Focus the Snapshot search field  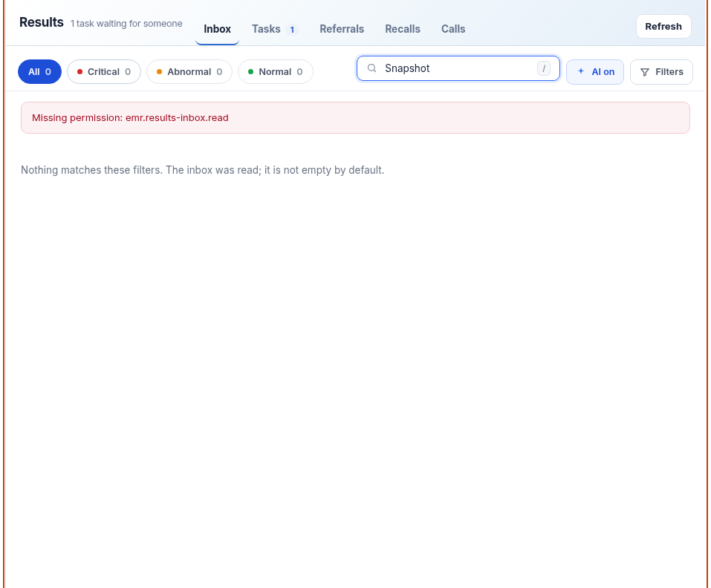pyautogui.click(x=458, y=68)
